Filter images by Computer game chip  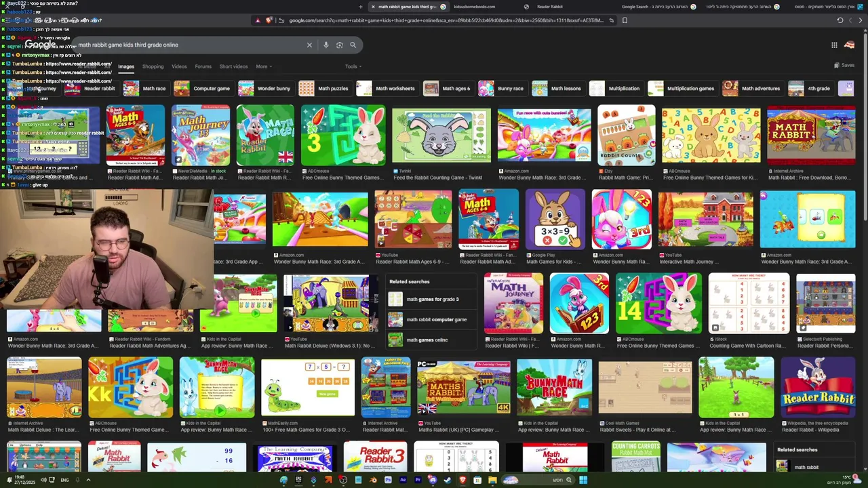pos(202,88)
